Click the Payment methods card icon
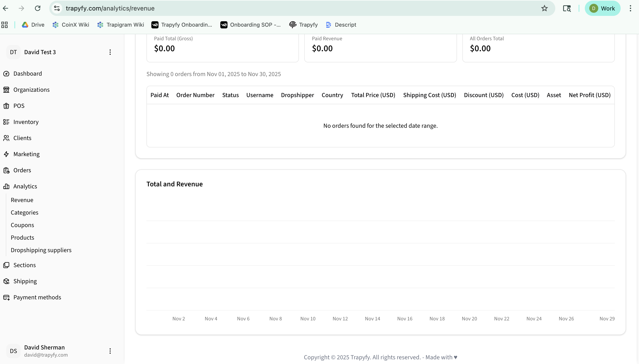This screenshot has height=364, width=639. pyautogui.click(x=6, y=297)
